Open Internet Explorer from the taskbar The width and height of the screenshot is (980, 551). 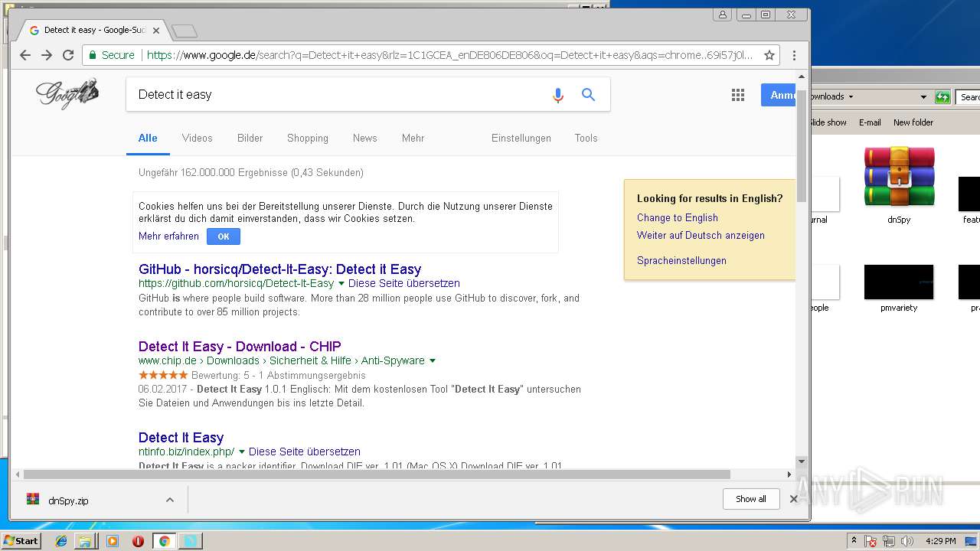coord(61,541)
